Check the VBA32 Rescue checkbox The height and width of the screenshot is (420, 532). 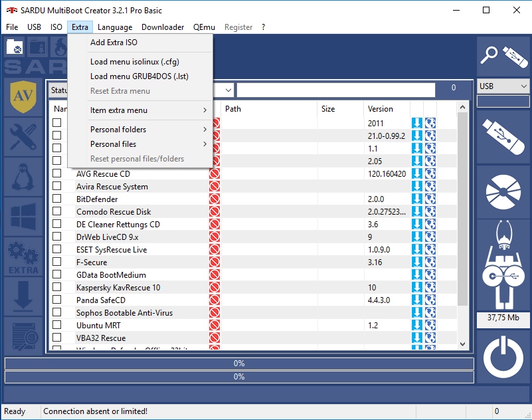point(56,337)
